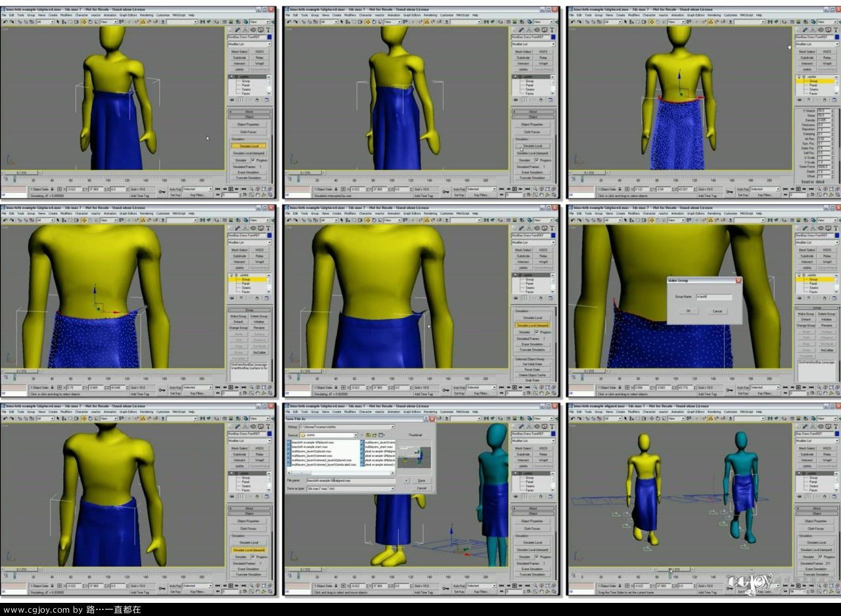Toggle Absolute/Offset transform mode button, Make Group screenshot

pos(627,387)
